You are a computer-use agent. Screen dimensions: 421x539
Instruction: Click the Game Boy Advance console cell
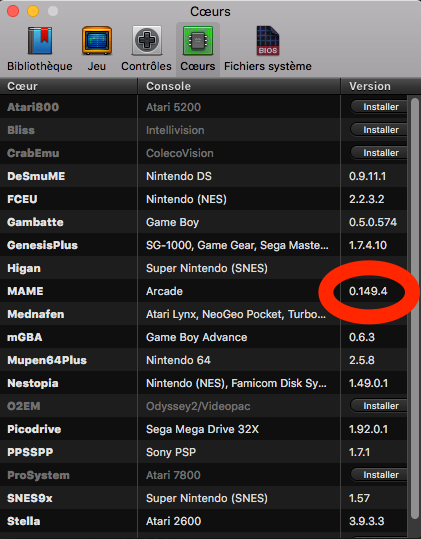[196, 337]
